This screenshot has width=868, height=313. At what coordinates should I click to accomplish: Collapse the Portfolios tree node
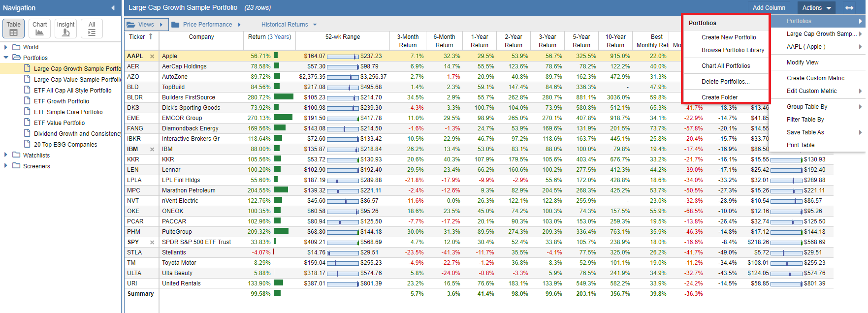[x=6, y=58]
